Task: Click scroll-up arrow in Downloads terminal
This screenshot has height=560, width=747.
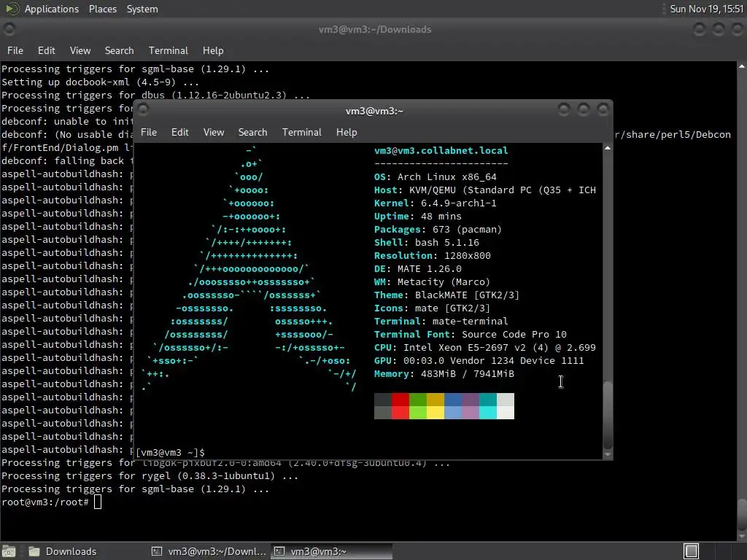Action: pyautogui.click(x=742, y=66)
